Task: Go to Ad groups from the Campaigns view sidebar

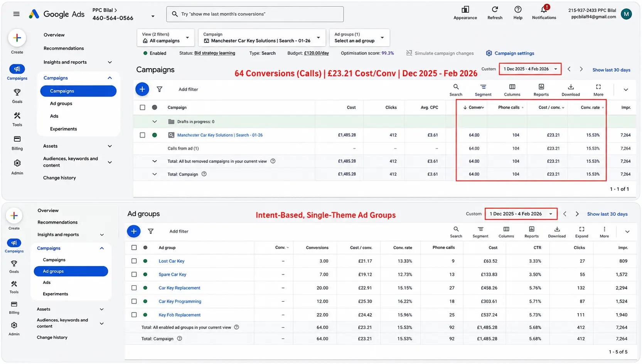Action: tap(61, 104)
